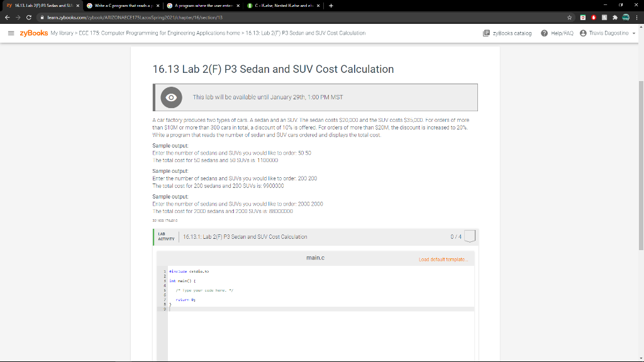The height and width of the screenshot is (362, 644).
Task: Close the 'A program where the user' tab
Action: (x=238, y=6)
